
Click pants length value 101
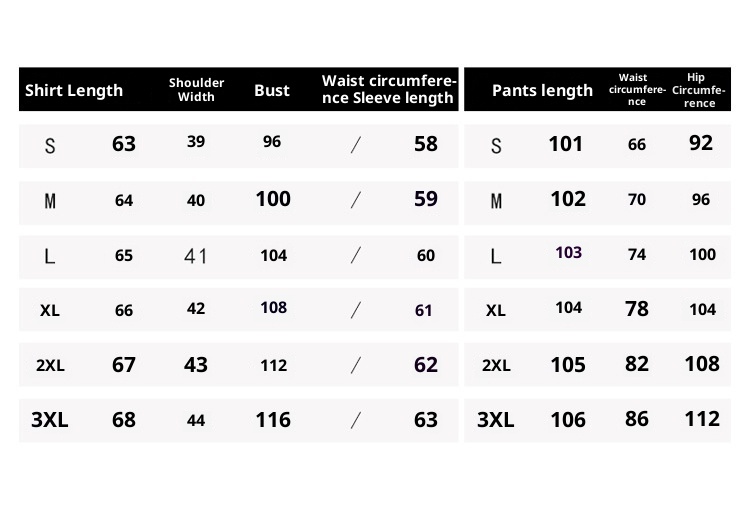point(566,144)
